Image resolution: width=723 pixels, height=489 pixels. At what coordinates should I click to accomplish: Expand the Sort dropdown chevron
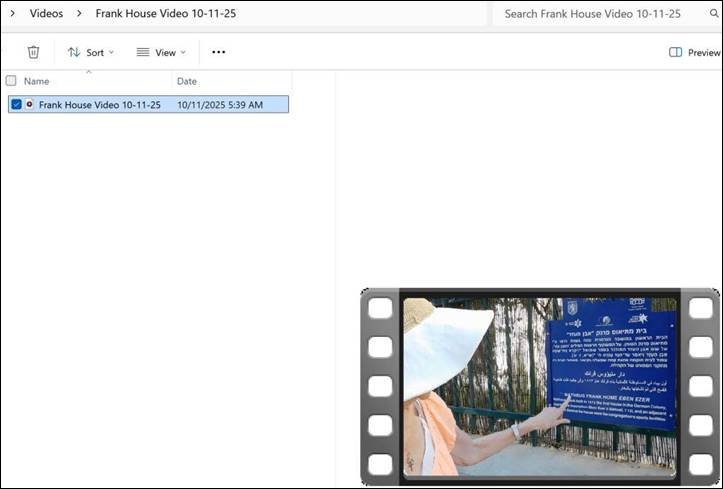pyautogui.click(x=111, y=52)
